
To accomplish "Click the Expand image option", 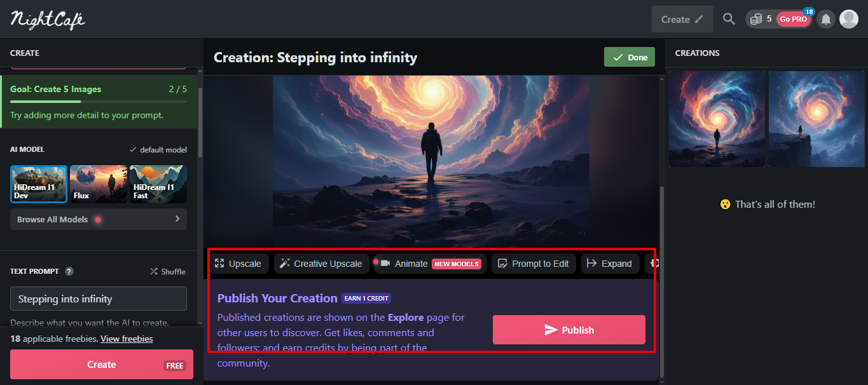I will point(609,264).
